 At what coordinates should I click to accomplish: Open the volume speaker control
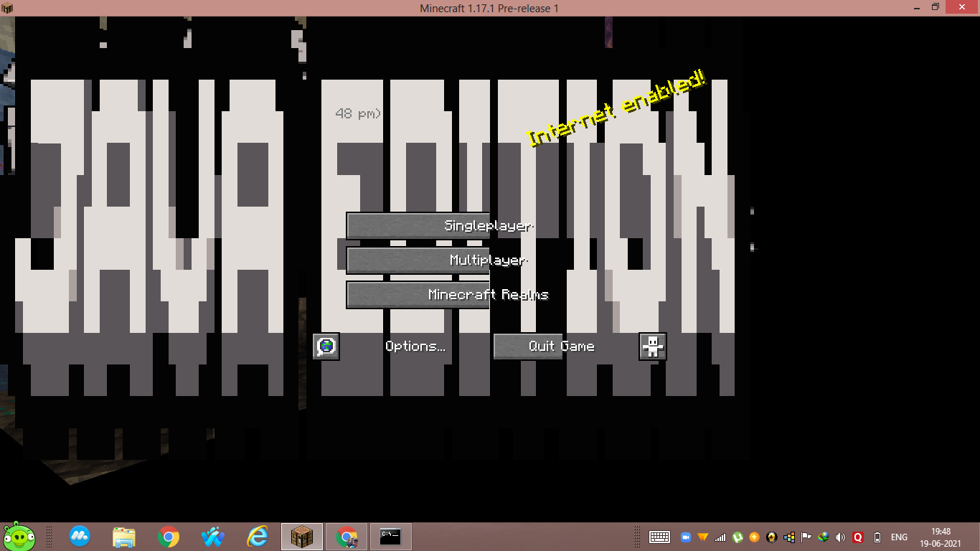(x=840, y=537)
